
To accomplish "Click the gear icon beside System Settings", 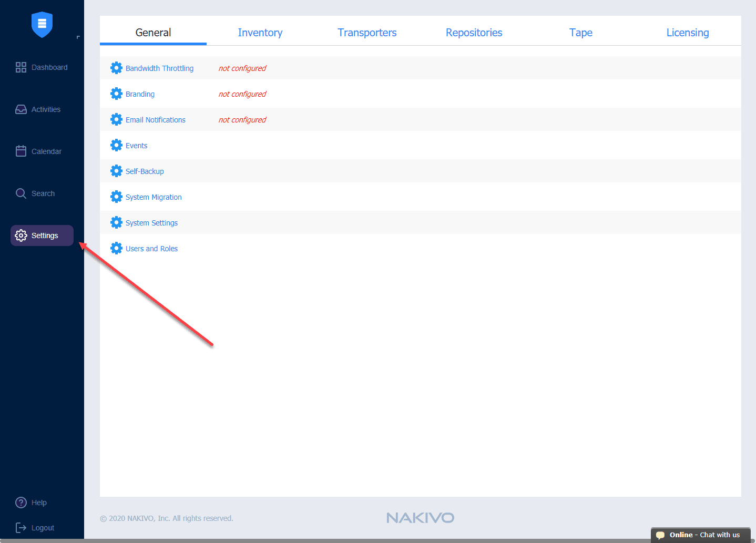I will pos(116,222).
